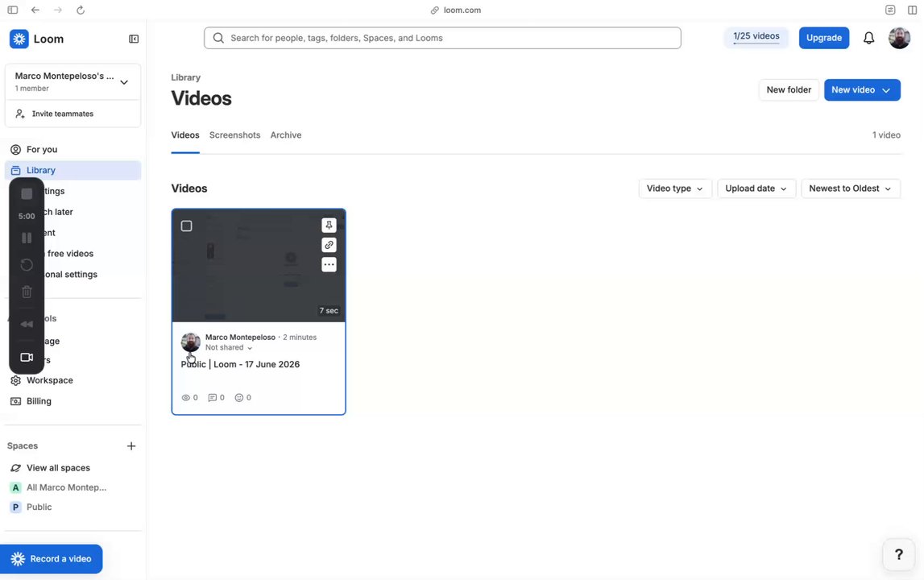Switch to the Archive tab
Image resolution: width=924 pixels, height=580 pixels.
(286, 135)
